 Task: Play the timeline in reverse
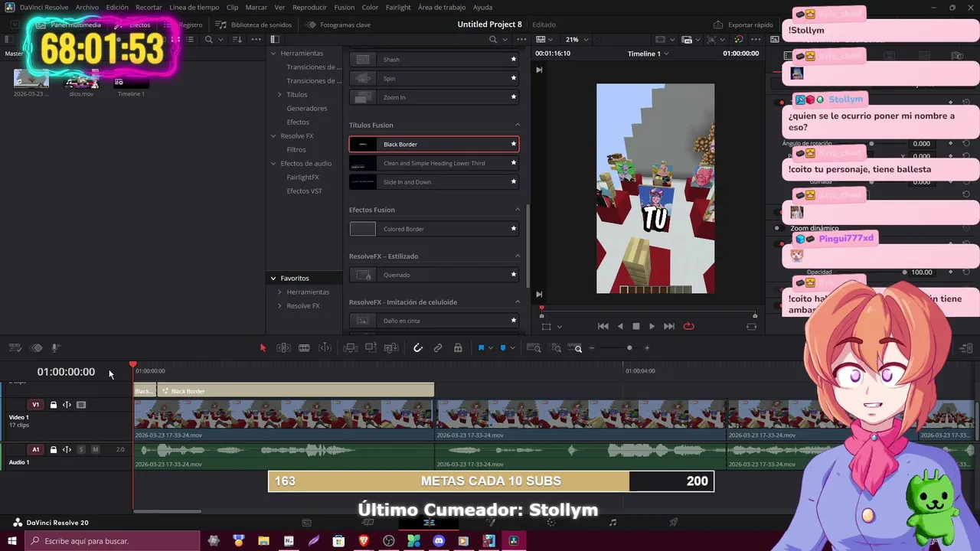click(x=620, y=327)
